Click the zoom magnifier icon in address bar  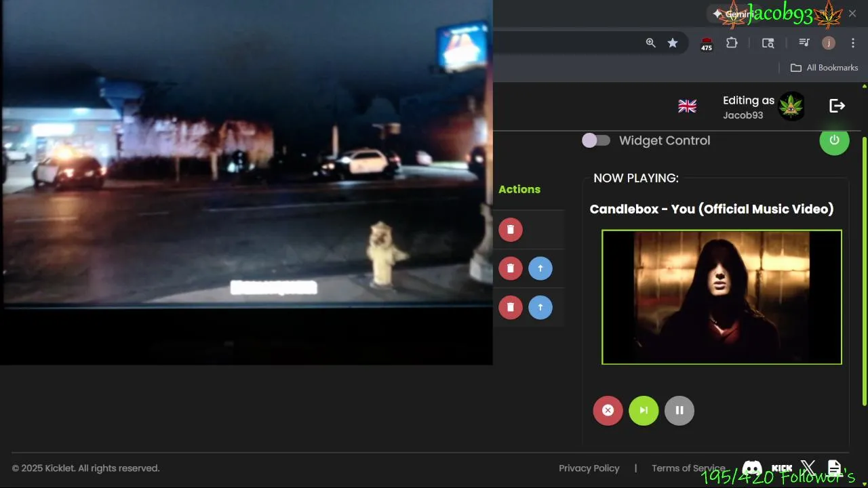[650, 43]
